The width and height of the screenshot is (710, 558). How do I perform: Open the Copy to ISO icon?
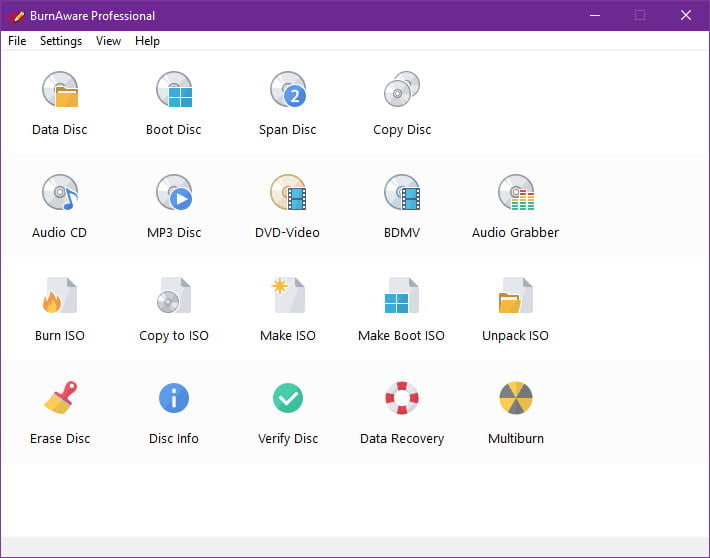coord(174,295)
